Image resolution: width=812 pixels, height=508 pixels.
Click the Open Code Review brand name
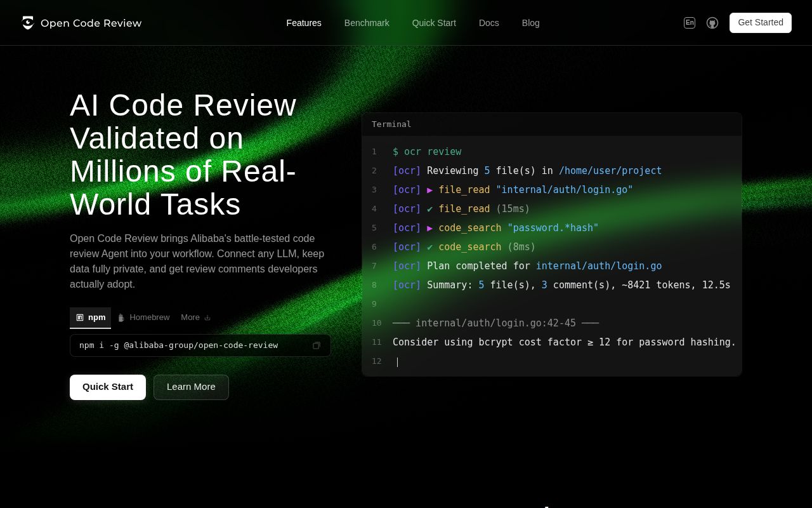coord(91,23)
